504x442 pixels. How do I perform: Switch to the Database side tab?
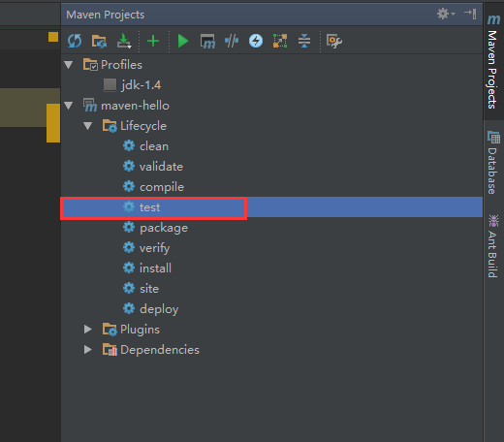(x=493, y=163)
